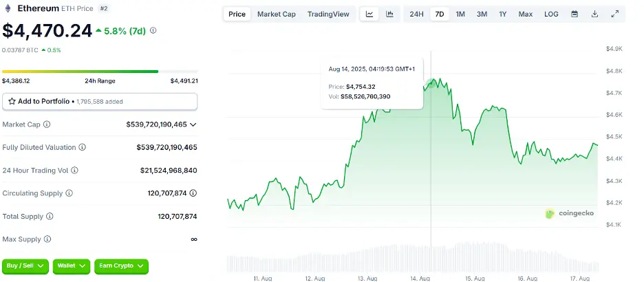Switch to the TradingView tab

tap(328, 14)
